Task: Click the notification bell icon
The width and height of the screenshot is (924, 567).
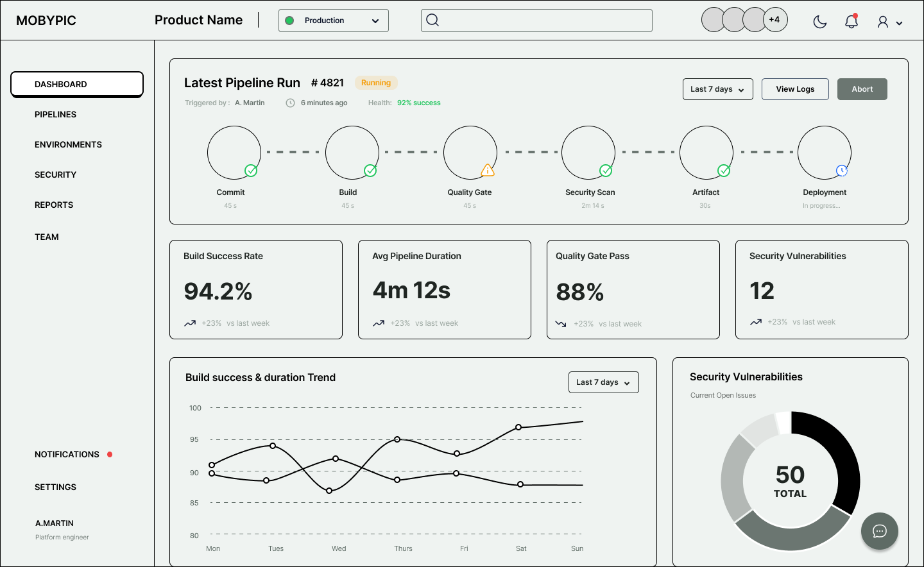Action: point(851,21)
